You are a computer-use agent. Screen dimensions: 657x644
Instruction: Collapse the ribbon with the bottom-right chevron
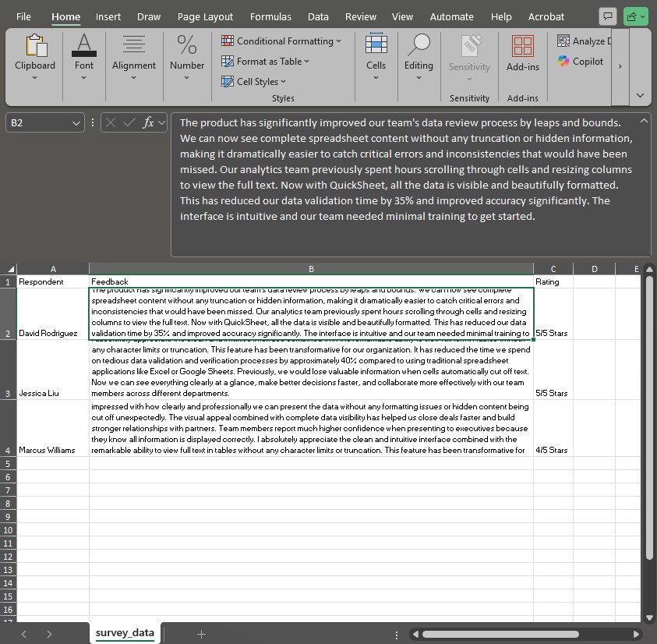[640, 94]
